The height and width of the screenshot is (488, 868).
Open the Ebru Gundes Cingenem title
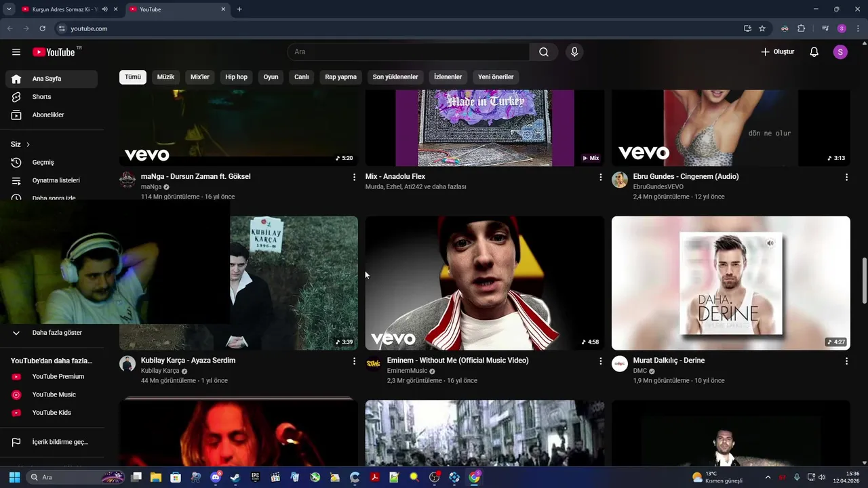click(686, 176)
